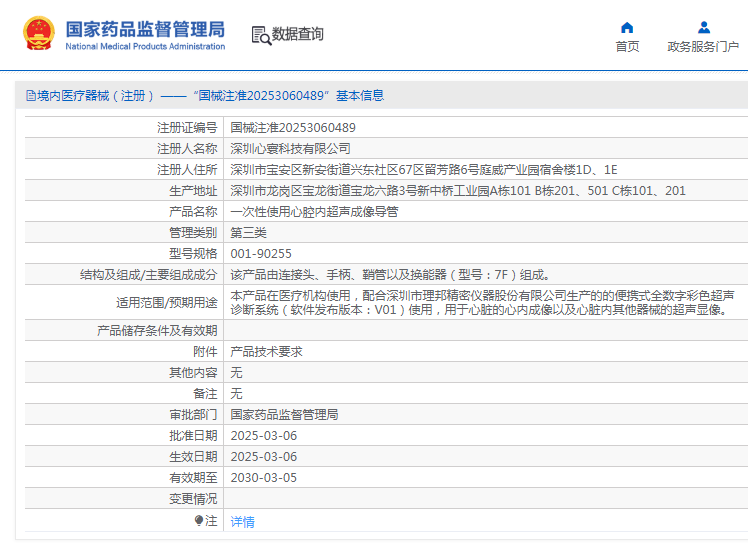This screenshot has height=543, width=748.
Task: Click the 适用范围/预期用途 label
Action: (x=166, y=303)
